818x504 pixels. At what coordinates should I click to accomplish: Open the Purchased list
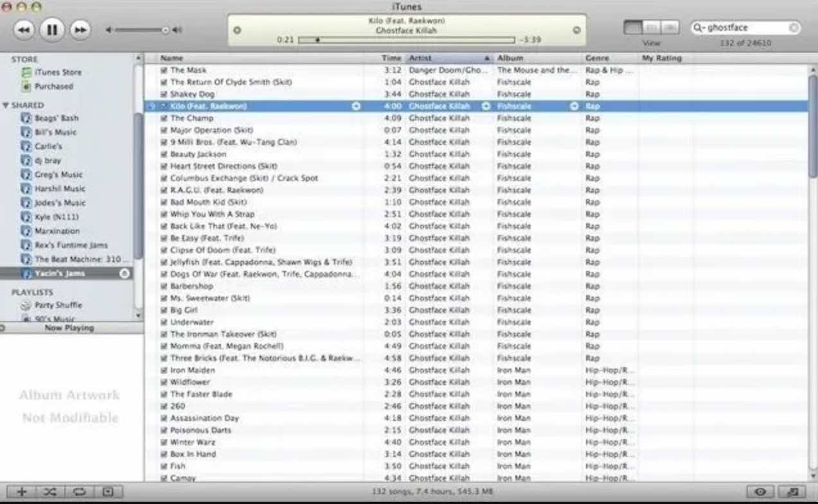click(48, 87)
